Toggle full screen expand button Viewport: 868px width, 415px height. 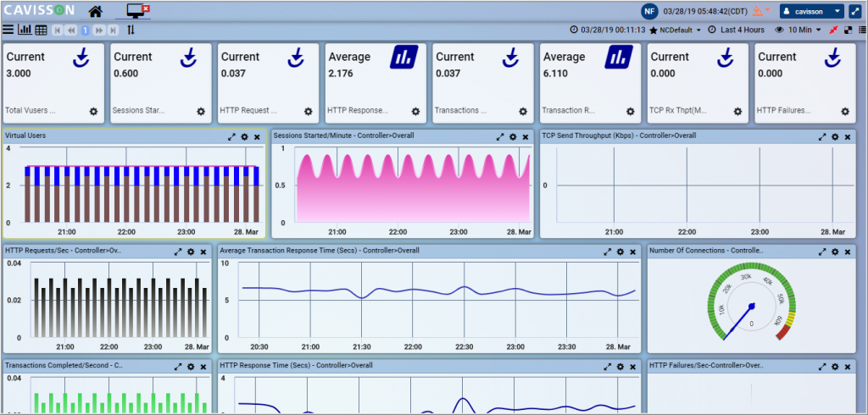pos(856,11)
